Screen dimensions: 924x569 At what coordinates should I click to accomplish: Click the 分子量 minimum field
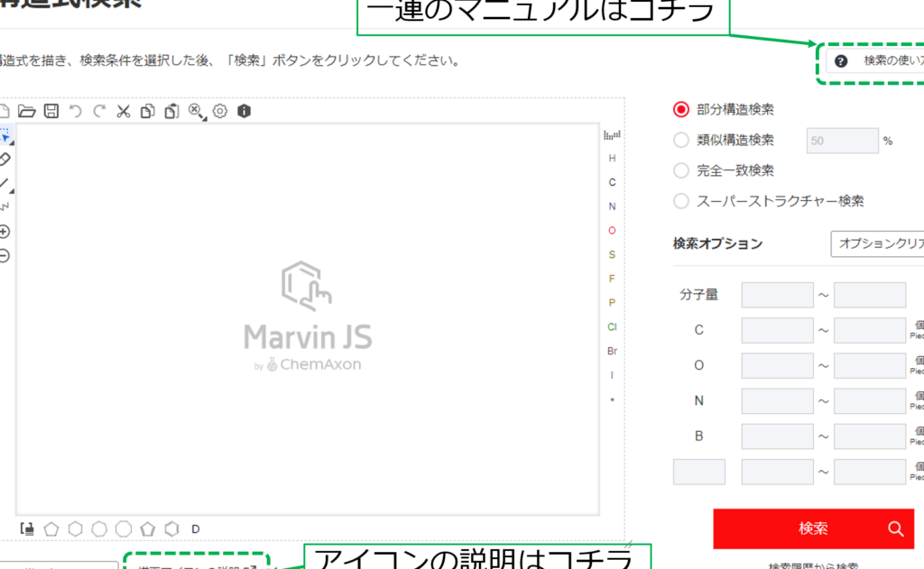pos(777,295)
